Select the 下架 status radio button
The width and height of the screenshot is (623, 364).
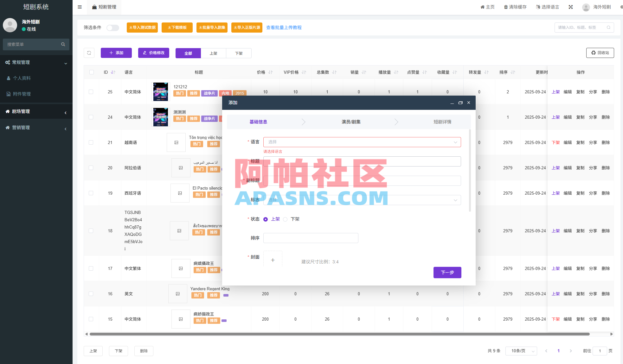(285, 219)
